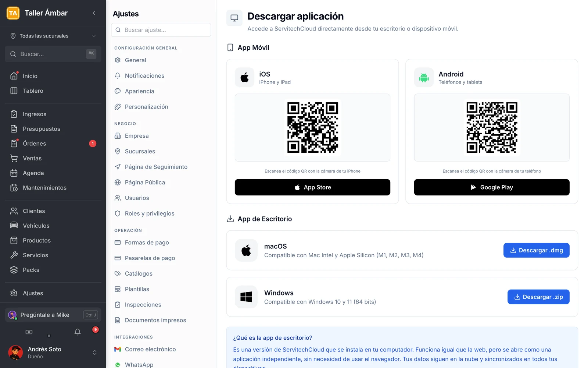This screenshot has width=588, height=368.
Task: Open Inicio from the sidebar
Action: click(53, 76)
